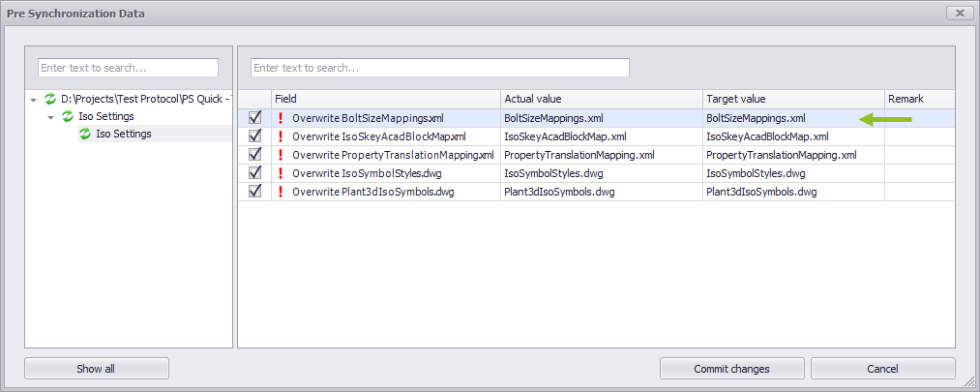Select the Overwrite IsoSymbolStyles.dwg field cell

click(386, 173)
